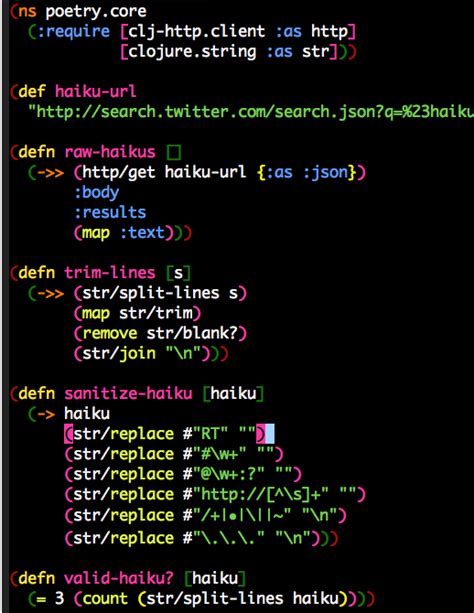This screenshot has height=613, width=474.
Task: Click the highlighted cursor after the RT line
Action: pyautogui.click(x=270, y=434)
